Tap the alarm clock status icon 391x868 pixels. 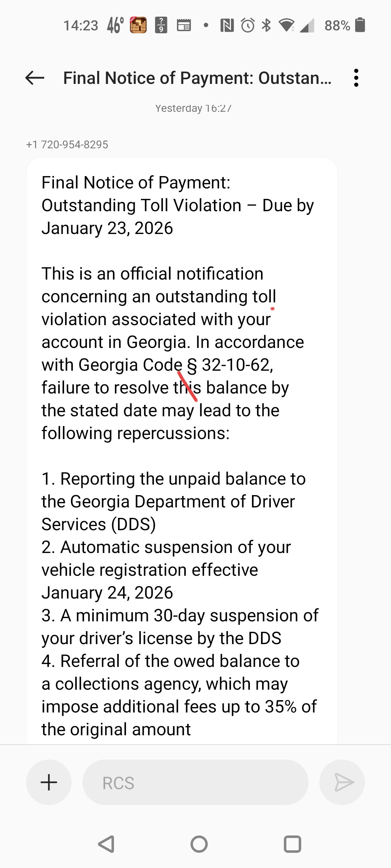pos(248,25)
